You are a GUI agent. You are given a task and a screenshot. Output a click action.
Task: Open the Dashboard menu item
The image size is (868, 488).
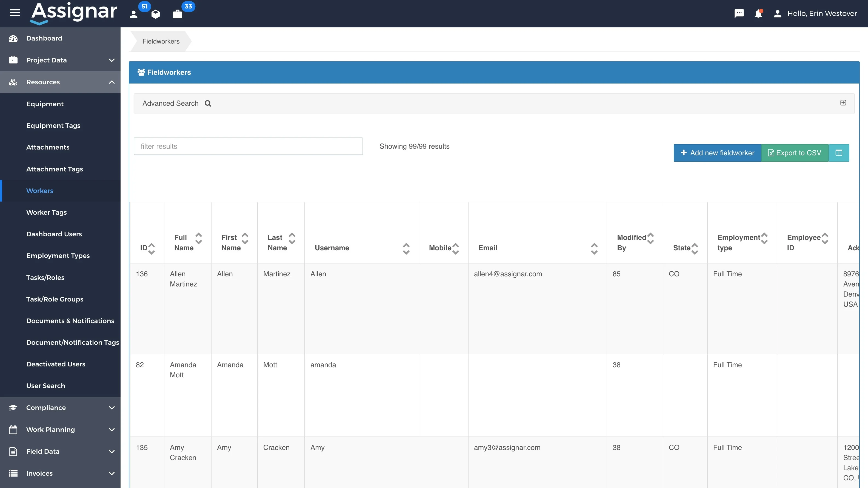point(60,38)
